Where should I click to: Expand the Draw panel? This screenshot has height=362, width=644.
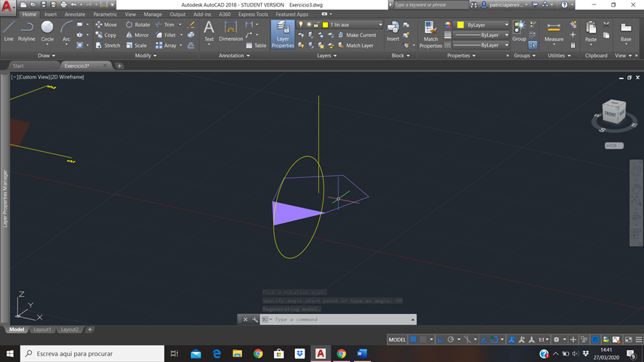[x=46, y=55]
